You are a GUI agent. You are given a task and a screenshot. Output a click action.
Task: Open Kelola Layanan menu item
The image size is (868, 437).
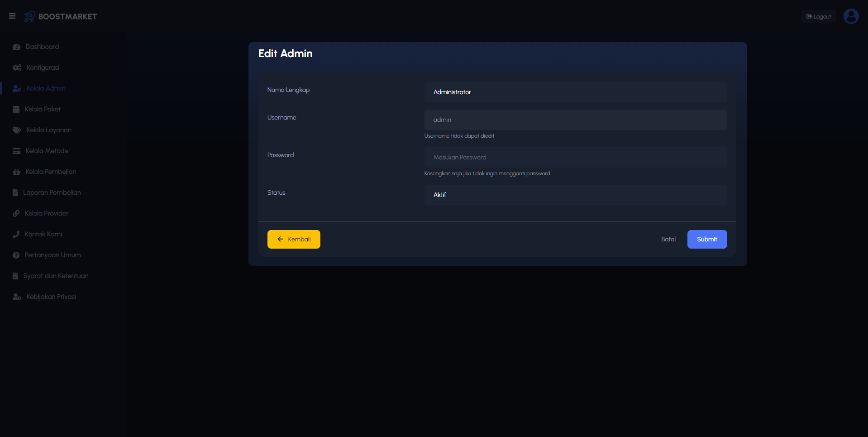[x=49, y=130]
